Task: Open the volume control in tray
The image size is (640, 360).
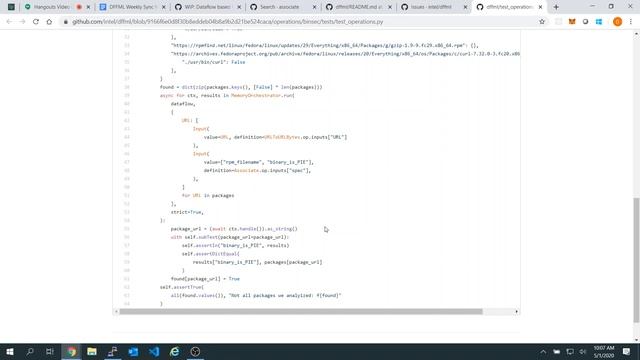Action: (x=583, y=352)
